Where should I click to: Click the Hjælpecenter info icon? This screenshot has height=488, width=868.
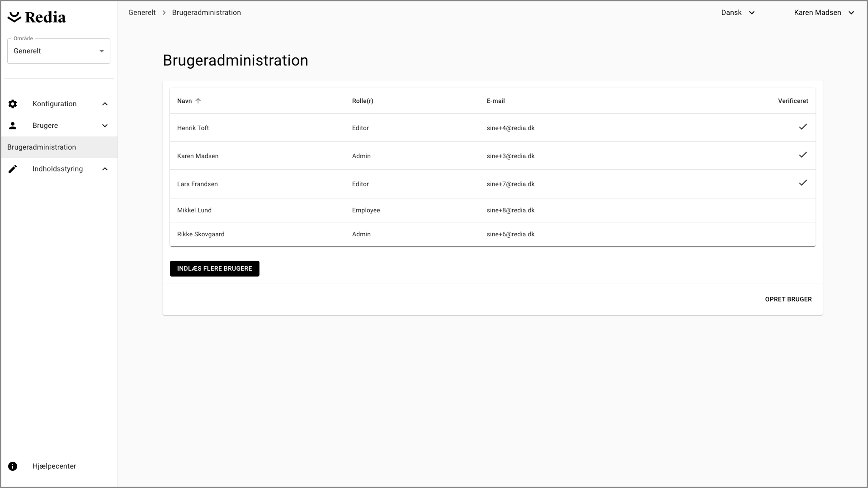click(x=12, y=466)
